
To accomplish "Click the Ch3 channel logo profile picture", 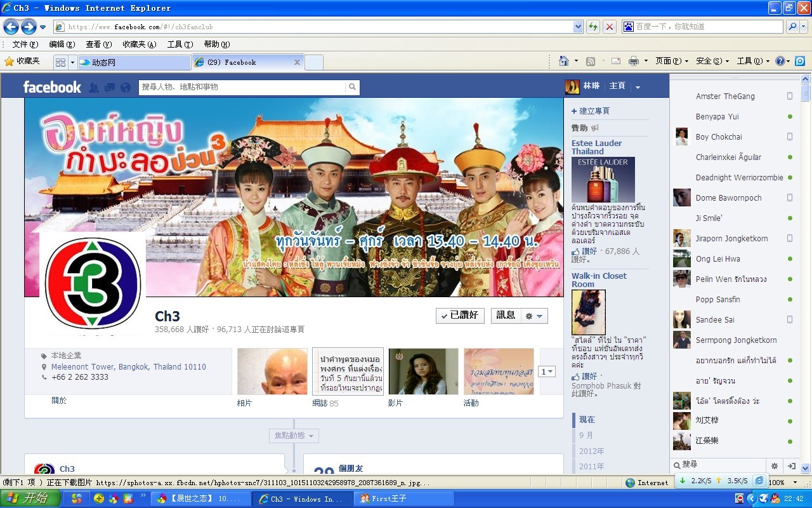I will pos(93,284).
